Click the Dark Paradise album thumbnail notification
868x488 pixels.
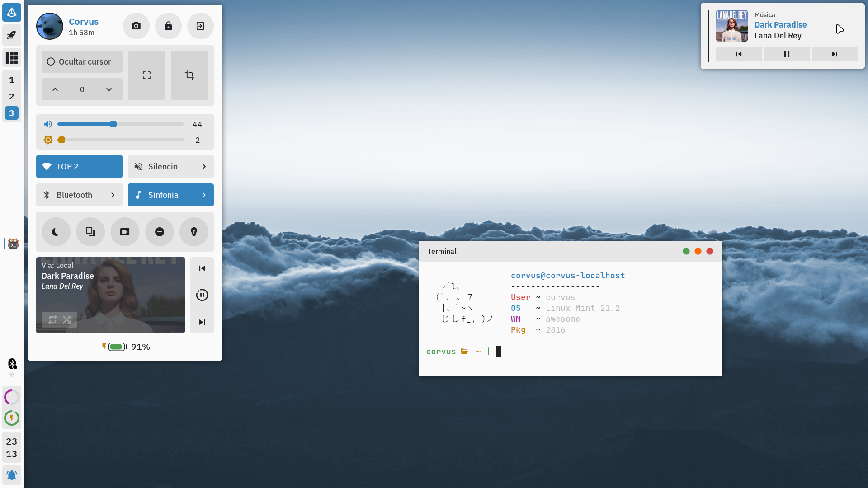(x=731, y=26)
